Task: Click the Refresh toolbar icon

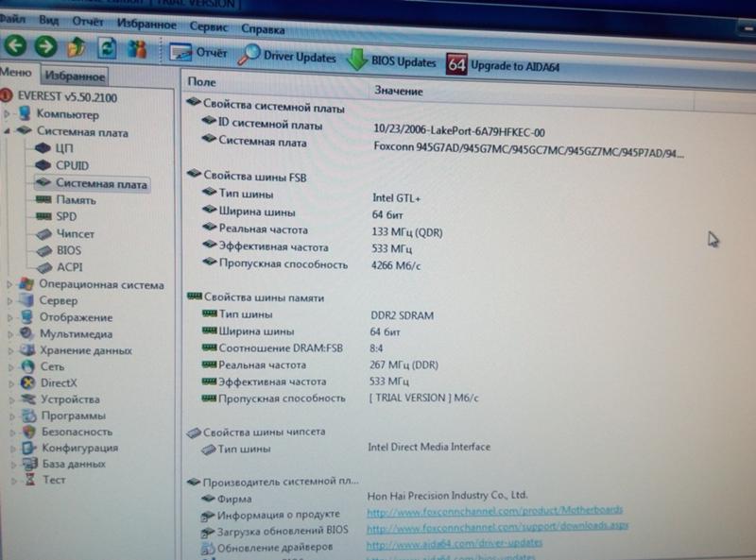Action: 107,49
